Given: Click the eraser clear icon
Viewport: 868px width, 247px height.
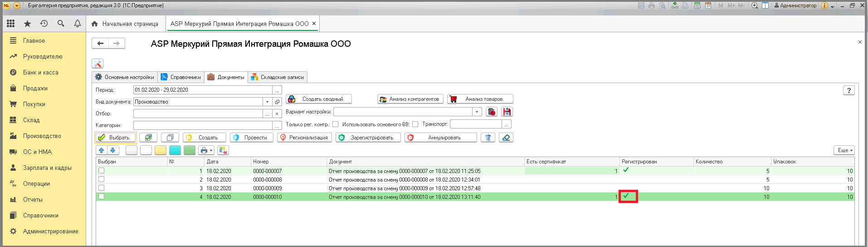Looking at the screenshot, I should pyautogui.click(x=506, y=138).
